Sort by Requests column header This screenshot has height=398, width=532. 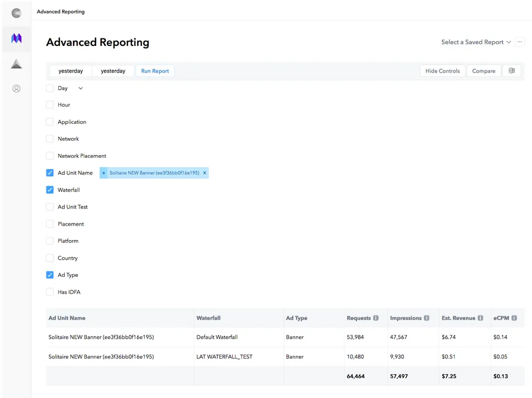[358, 318]
